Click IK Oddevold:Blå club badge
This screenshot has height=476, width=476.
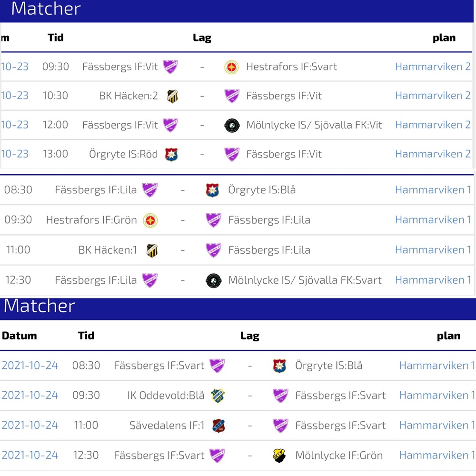pos(218,396)
